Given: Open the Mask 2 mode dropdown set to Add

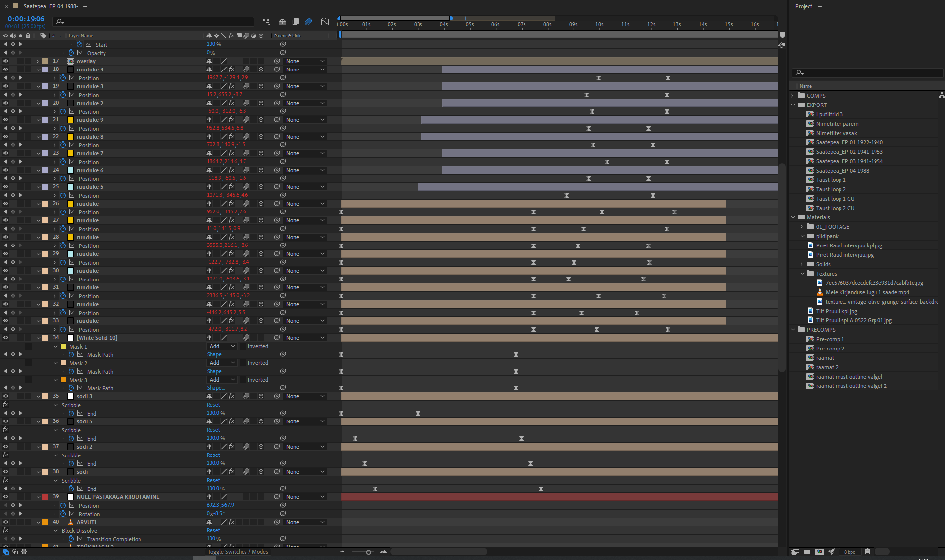Looking at the screenshot, I should [222, 363].
